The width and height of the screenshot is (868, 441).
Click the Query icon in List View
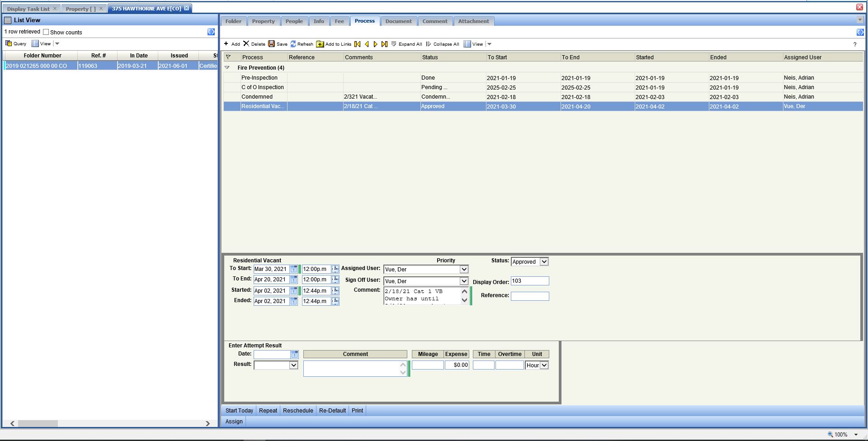(9, 43)
